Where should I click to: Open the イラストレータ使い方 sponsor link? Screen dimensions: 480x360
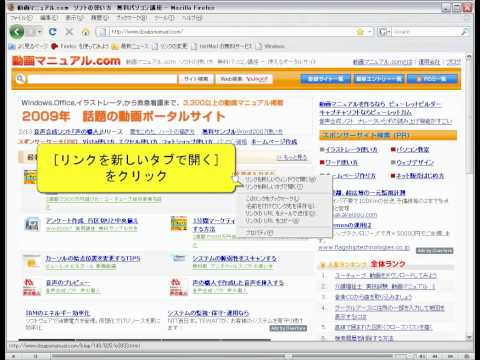tap(351, 150)
